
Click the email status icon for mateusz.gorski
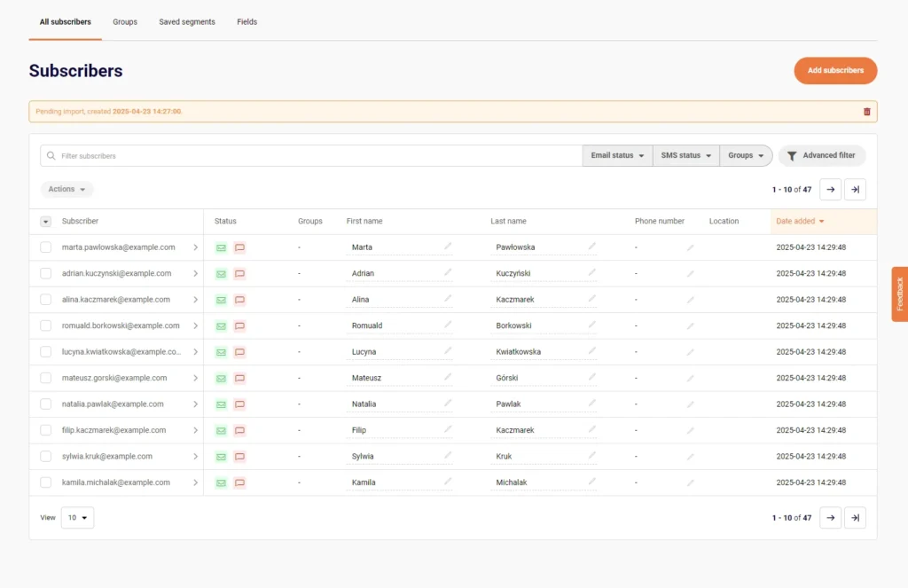221,379
